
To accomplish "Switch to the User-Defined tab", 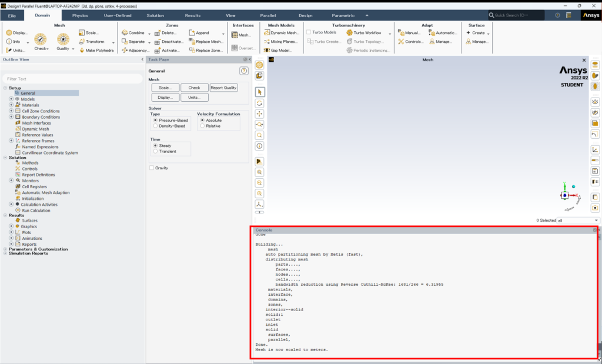I will 118,15.
